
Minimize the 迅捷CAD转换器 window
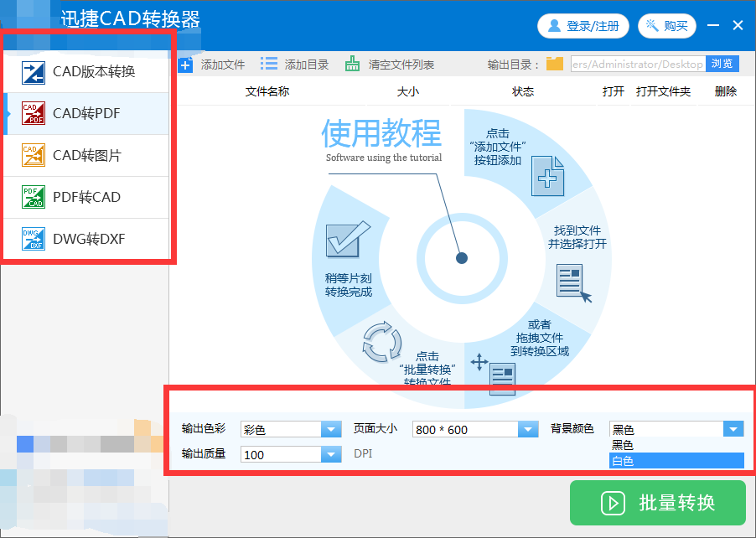(x=713, y=25)
